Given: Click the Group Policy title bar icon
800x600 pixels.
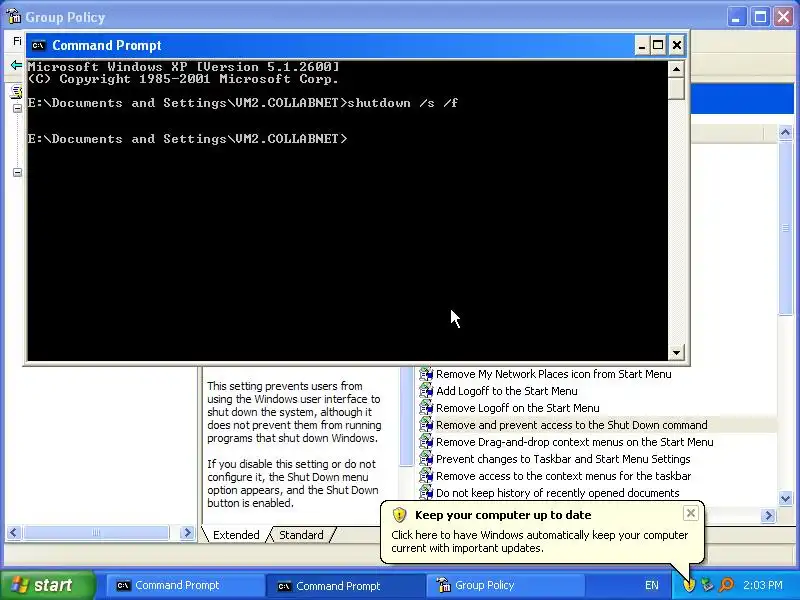Looking at the screenshot, I should click(13, 17).
